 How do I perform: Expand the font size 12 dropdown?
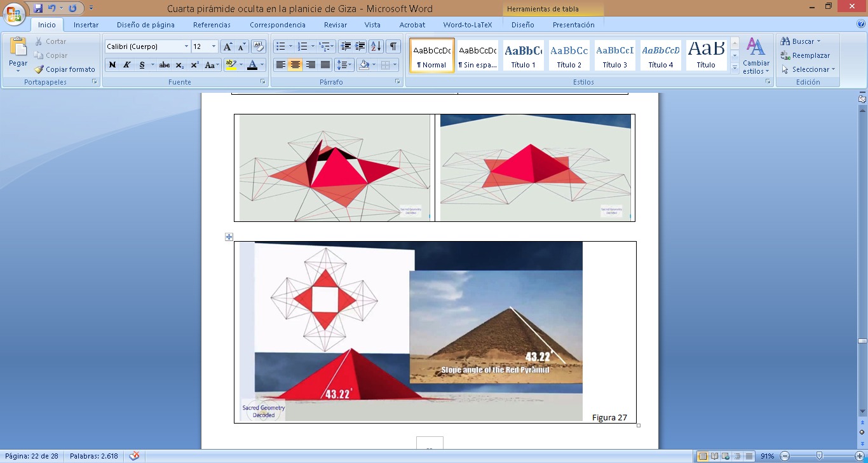[213, 46]
